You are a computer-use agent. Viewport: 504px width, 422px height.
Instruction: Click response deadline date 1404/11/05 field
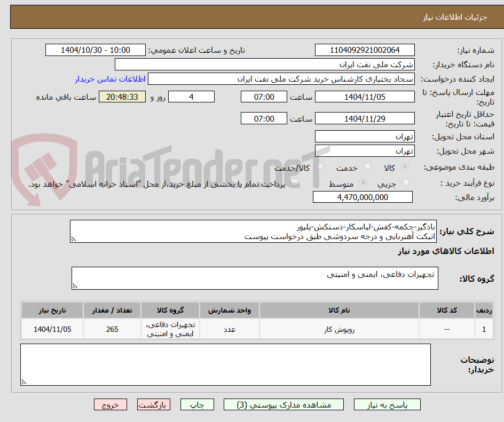point(365,97)
